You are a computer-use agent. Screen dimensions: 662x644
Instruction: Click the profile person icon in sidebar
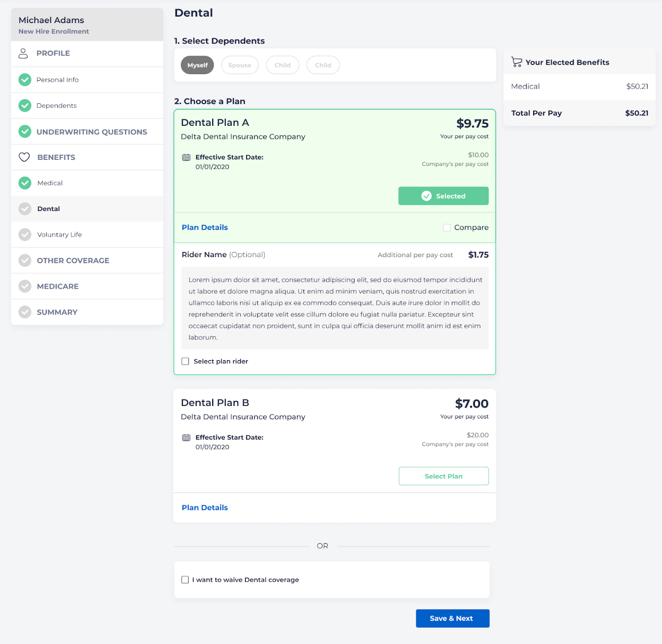[x=23, y=53]
